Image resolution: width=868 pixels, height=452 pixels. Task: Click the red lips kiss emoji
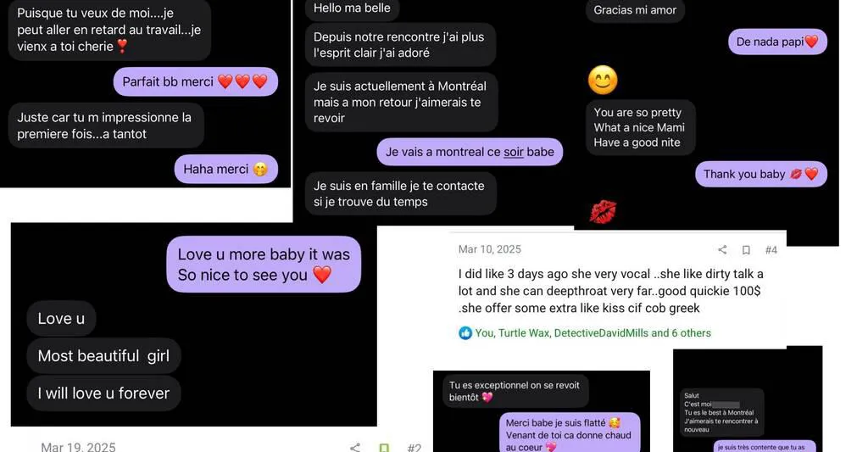click(x=603, y=211)
